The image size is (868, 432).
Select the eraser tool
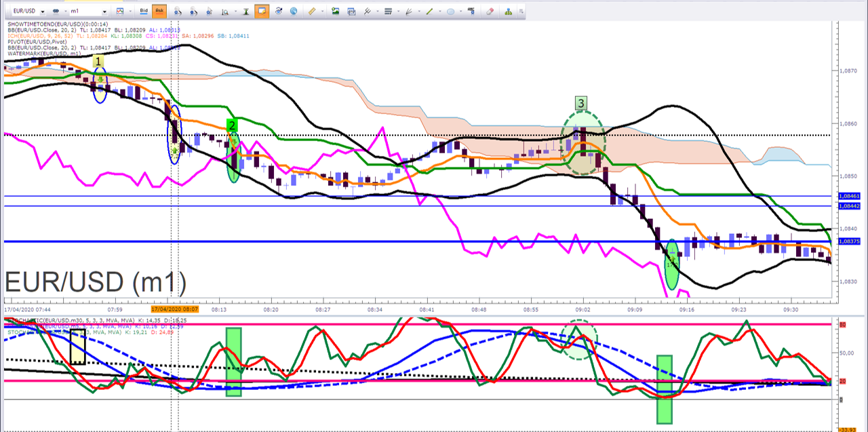pos(490,12)
